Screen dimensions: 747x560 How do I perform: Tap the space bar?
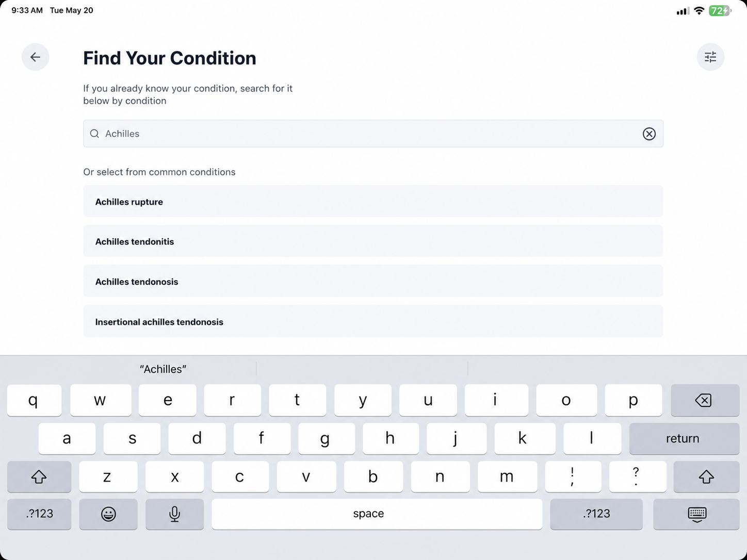tap(377, 514)
